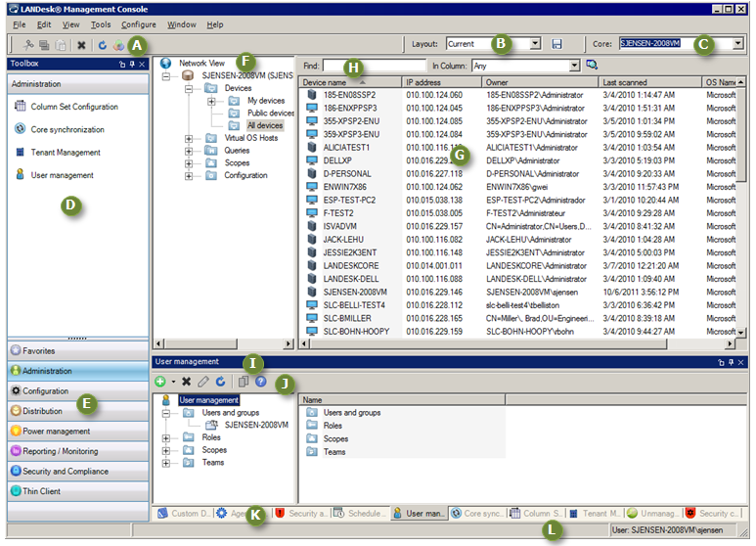This screenshot has width=756, height=546.
Task: Click the Cut scissors icon in the main toolbar
Action: tap(28, 45)
